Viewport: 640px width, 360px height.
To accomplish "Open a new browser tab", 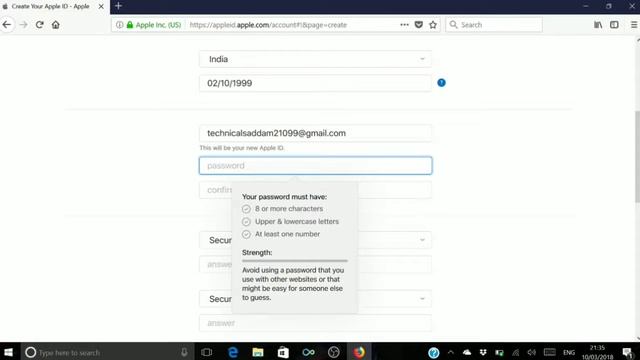I will point(118,6).
